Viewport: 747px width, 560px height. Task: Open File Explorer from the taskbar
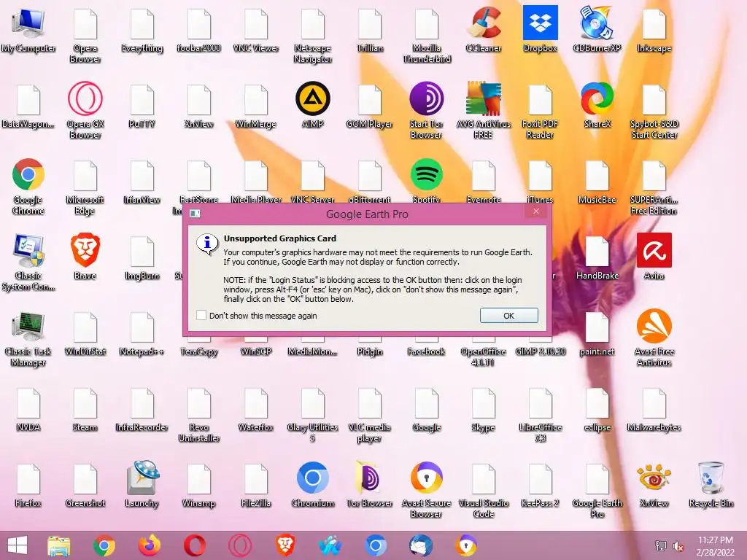[x=59, y=545]
